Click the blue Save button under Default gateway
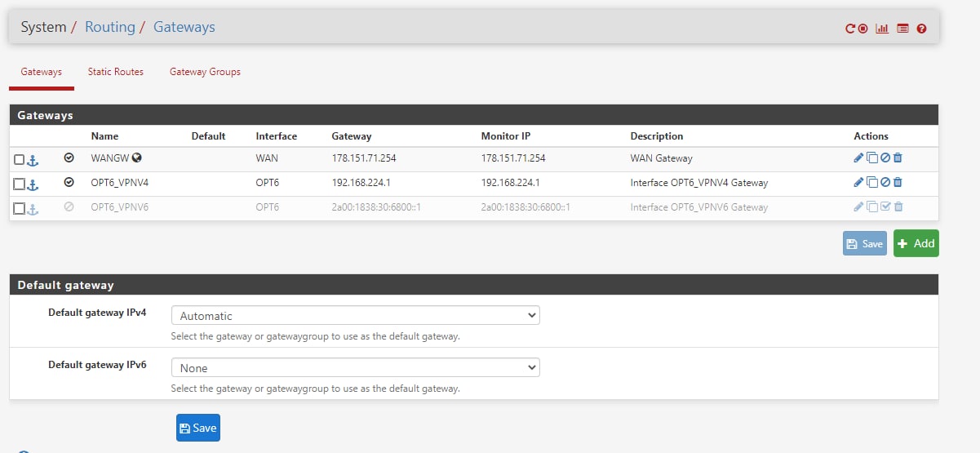This screenshot has height=453, width=980. [x=198, y=428]
